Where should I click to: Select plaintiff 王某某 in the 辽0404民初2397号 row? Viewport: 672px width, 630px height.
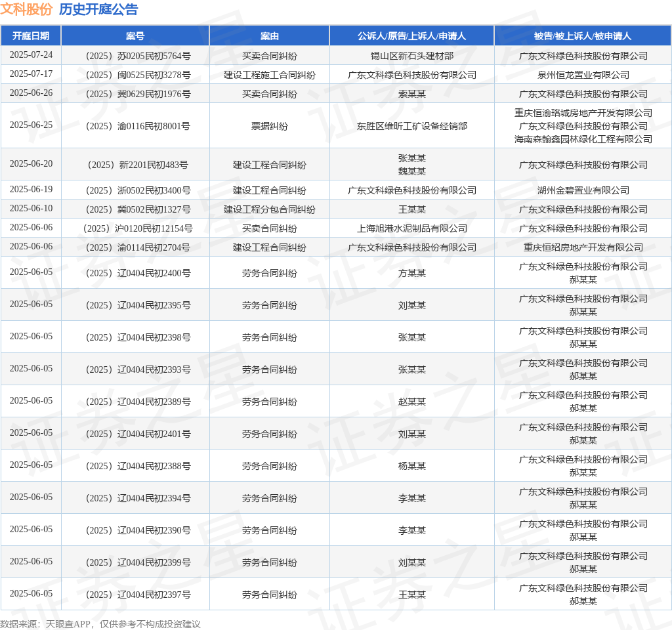pyautogui.click(x=412, y=595)
